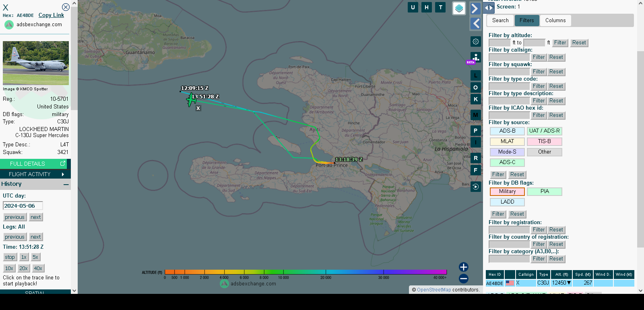Set playback speed to 20x
The height and width of the screenshot is (310, 644).
pyautogui.click(x=24, y=268)
